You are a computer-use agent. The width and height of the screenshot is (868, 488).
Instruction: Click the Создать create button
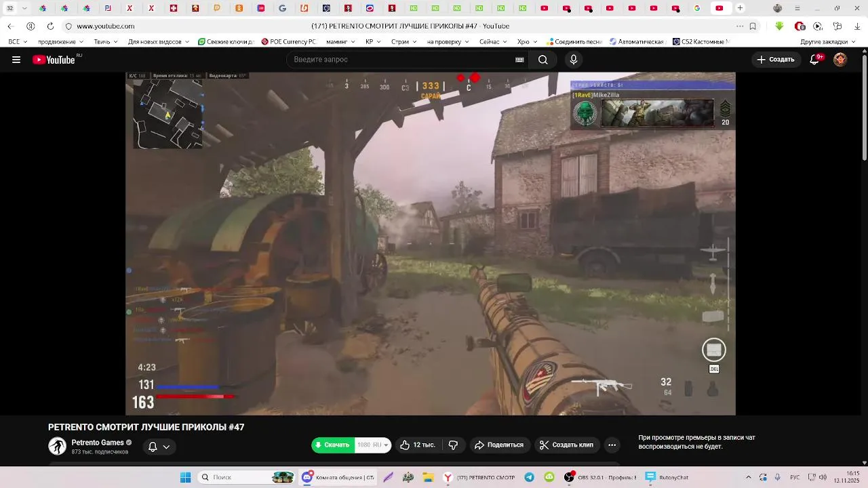tap(775, 60)
